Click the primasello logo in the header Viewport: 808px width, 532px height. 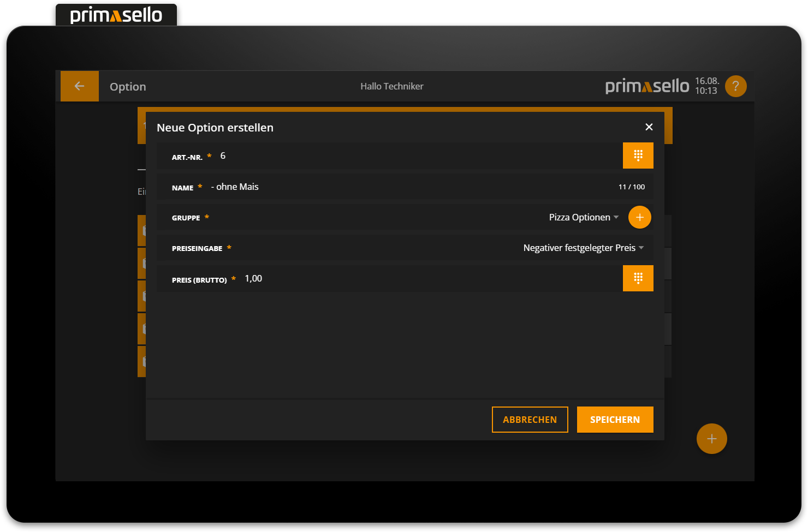point(647,86)
